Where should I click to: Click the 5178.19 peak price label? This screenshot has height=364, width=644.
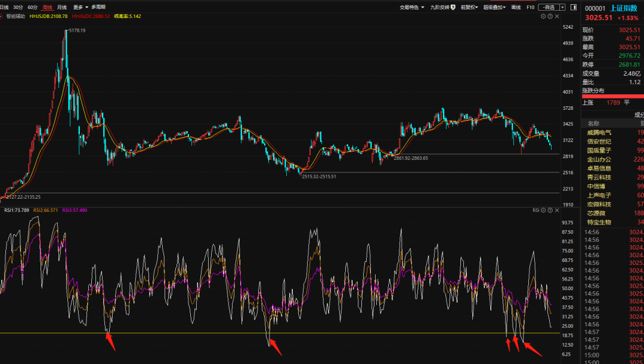tap(77, 30)
